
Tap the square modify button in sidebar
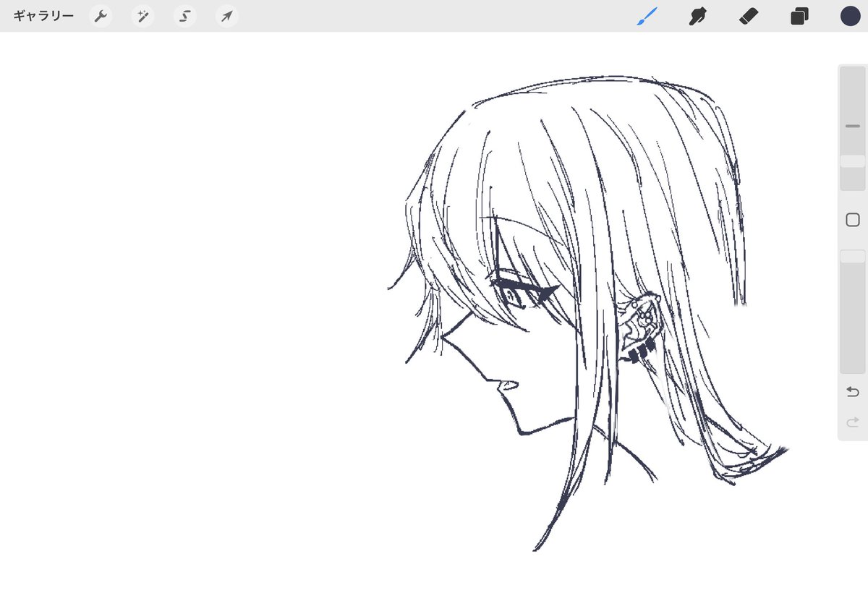853,220
